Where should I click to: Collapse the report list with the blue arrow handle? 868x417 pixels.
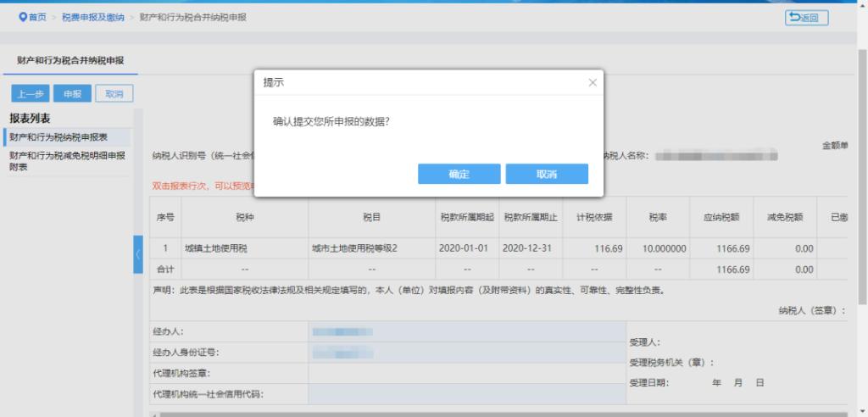(138, 254)
